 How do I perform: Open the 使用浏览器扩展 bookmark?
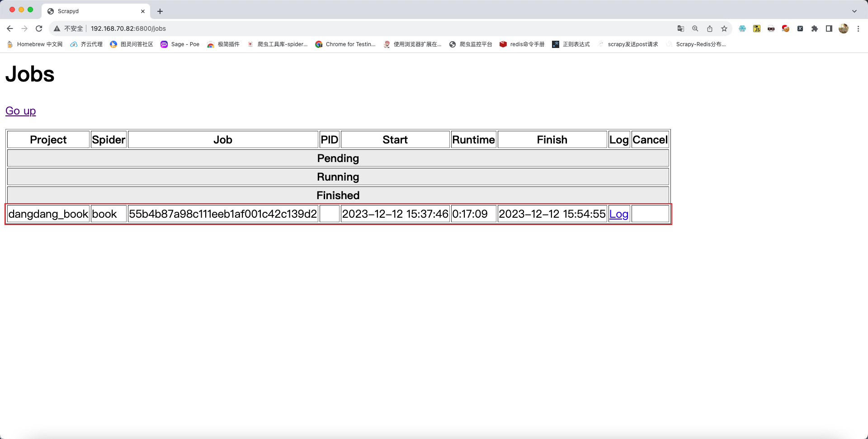coord(412,44)
